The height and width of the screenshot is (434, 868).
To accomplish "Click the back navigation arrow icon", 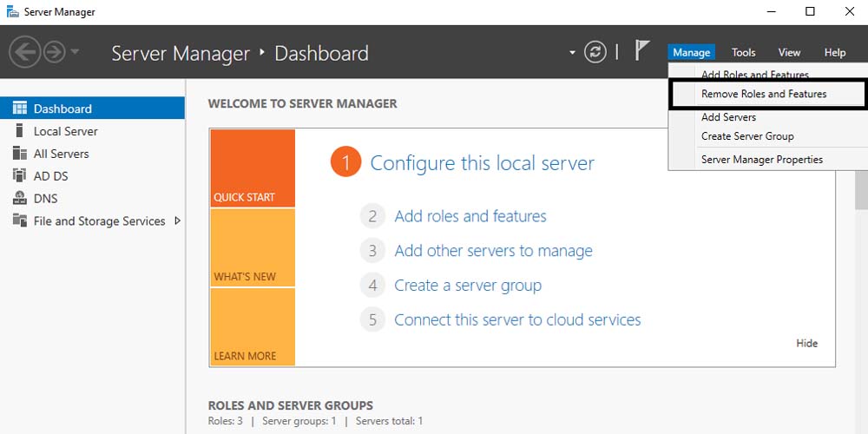I will (x=24, y=52).
